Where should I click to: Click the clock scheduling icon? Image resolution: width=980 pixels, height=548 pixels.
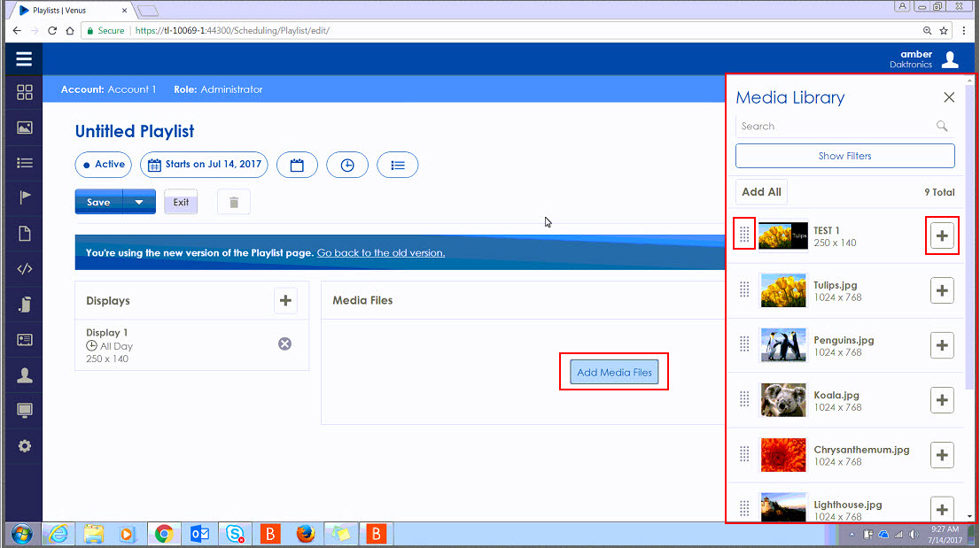click(347, 165)
